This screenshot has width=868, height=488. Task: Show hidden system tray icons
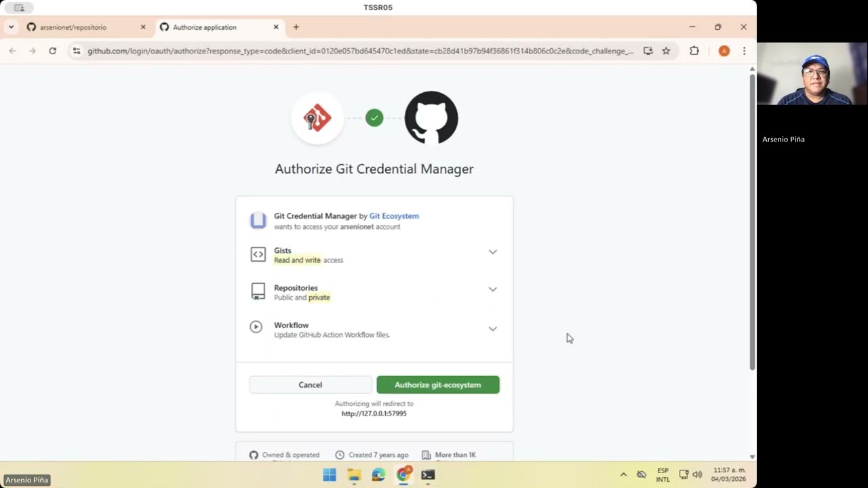pos(623,474)
